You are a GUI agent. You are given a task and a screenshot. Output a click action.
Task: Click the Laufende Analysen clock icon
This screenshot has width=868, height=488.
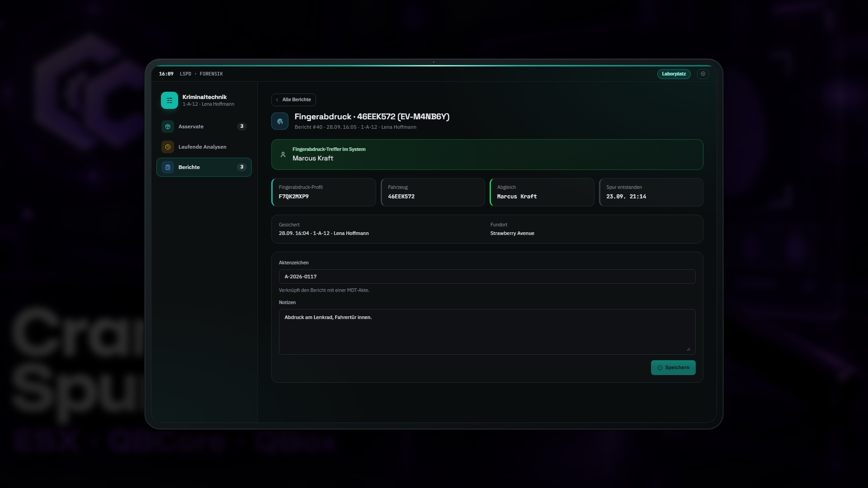168,147
